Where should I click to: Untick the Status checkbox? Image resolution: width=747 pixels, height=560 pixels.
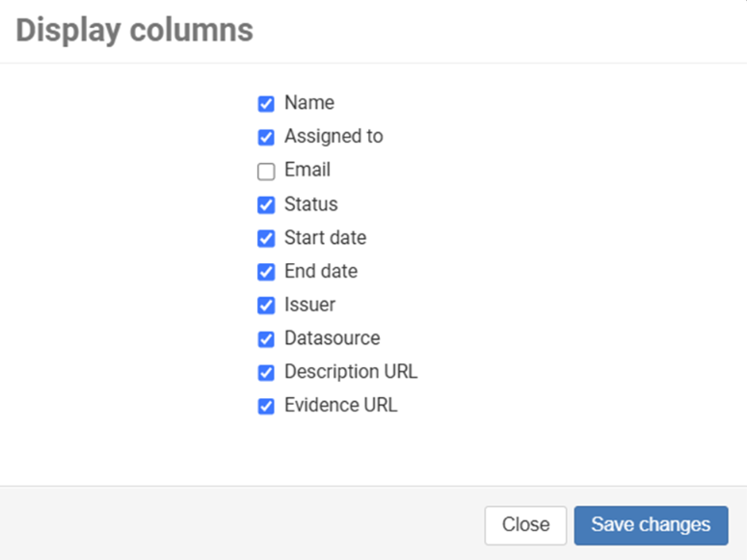click(x=266, y=205)
